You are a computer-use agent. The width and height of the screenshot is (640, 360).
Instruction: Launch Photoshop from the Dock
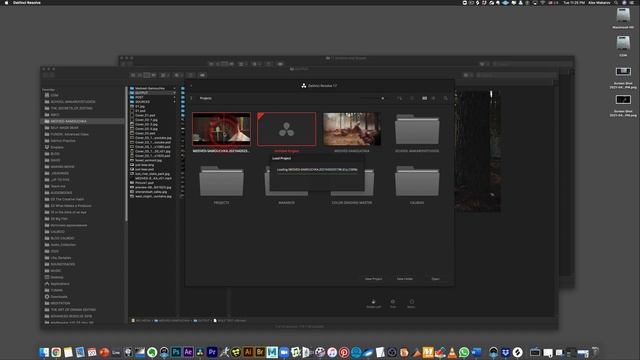(176, 352)
